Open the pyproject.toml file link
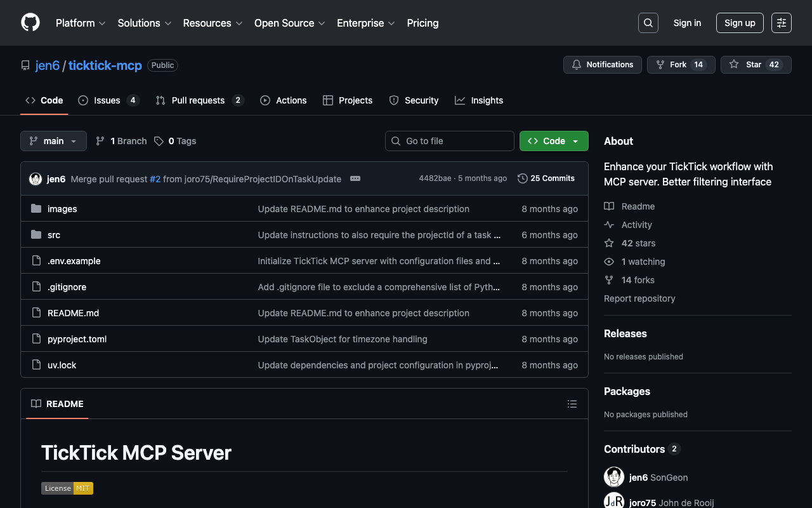The width and height of the screenshot is (812, 508). 77,339
